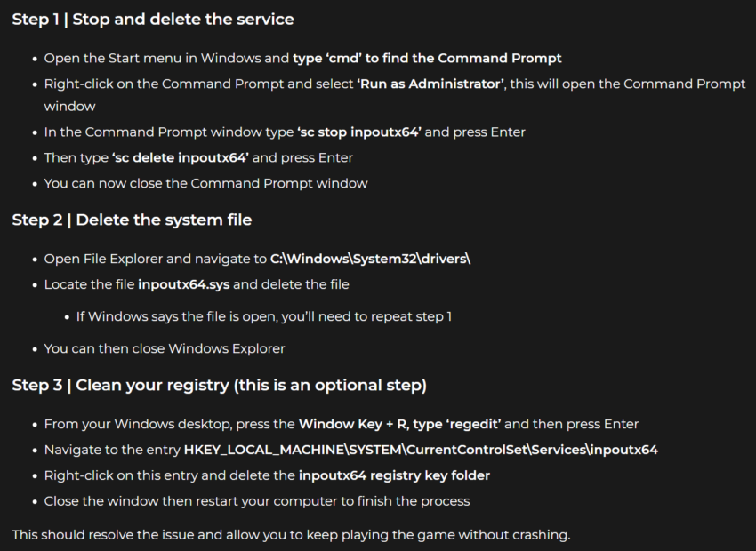Click the bold 'Run as Administrator' text
This screenshot has width=756, height=551.
coord(430,84)
